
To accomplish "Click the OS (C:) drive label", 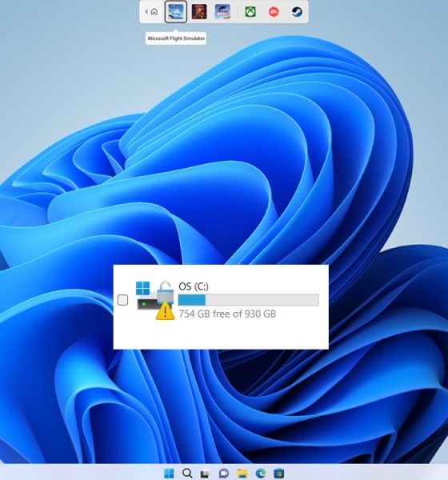I will pos(194,286).
